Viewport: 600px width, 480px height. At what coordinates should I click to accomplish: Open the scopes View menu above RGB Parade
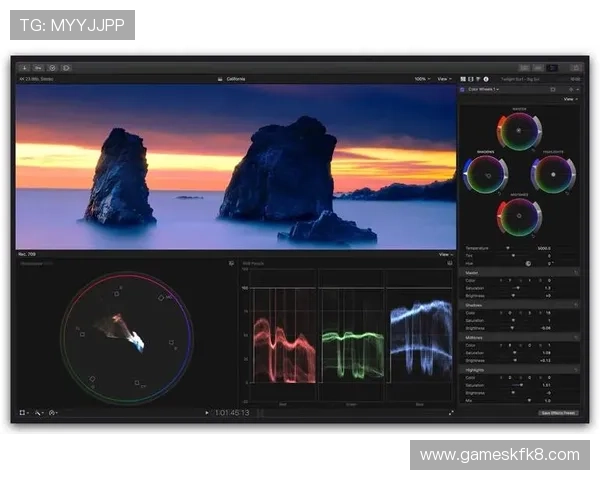click(445, 254)
